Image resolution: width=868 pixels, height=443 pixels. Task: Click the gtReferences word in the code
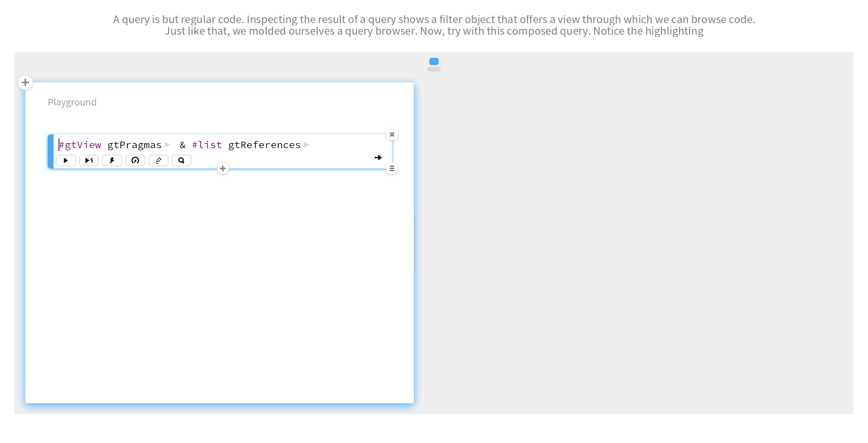[264, 145]
